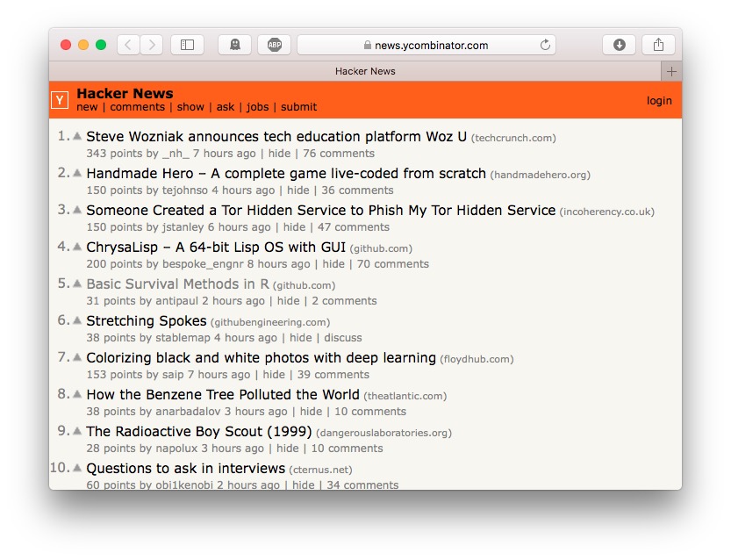731x560 pixels.
Task: Open the Hacker News home title link
Action: pyautogui.click(x=125, y=93)
